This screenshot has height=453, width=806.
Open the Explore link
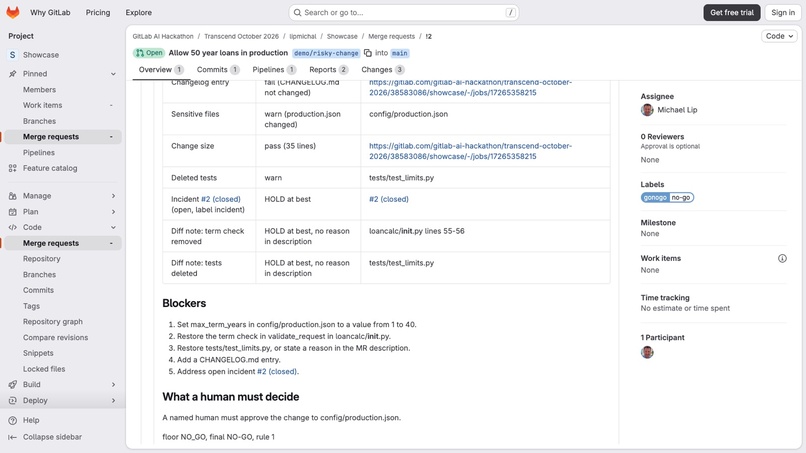click(138, 12)
